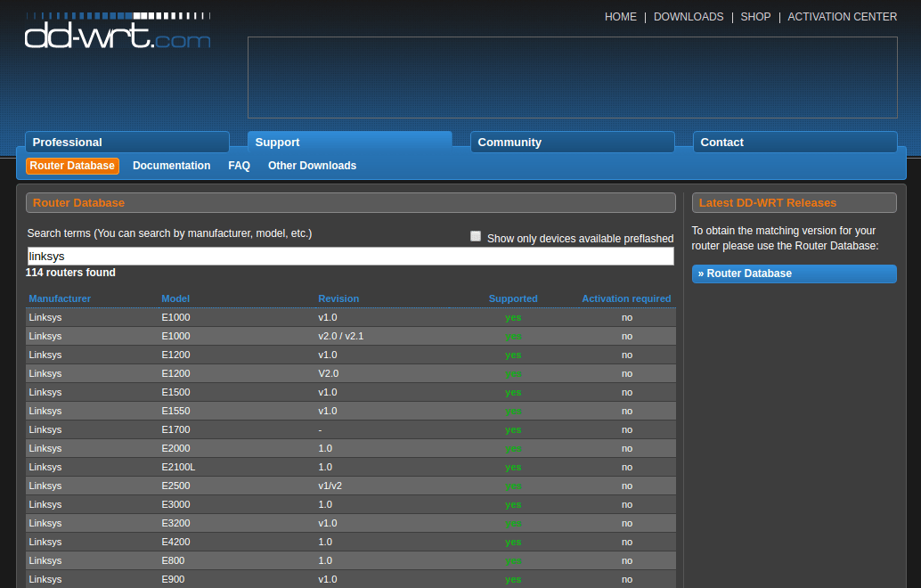Image resolution: width=921 pixels, height=588 pixels.
Task: Select the E1500 router row
Action: click(x=351, y=392)
